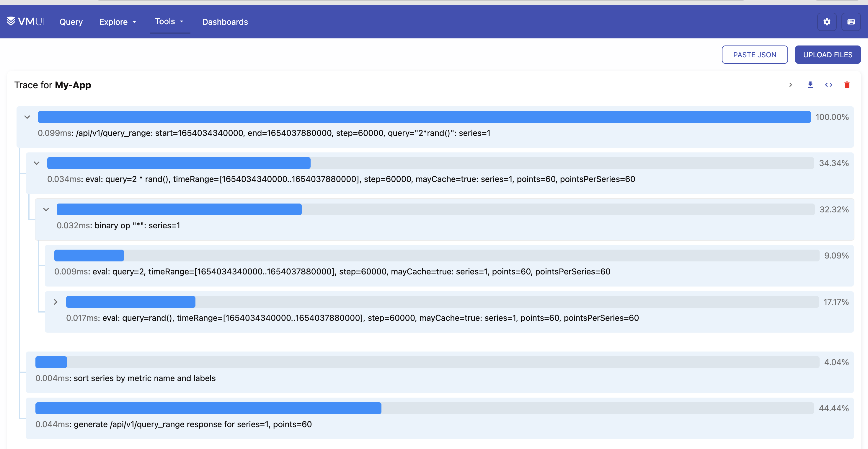Open the Tools dropdown menu
This screenshot has height=449, width=868.
click(169, 22)
